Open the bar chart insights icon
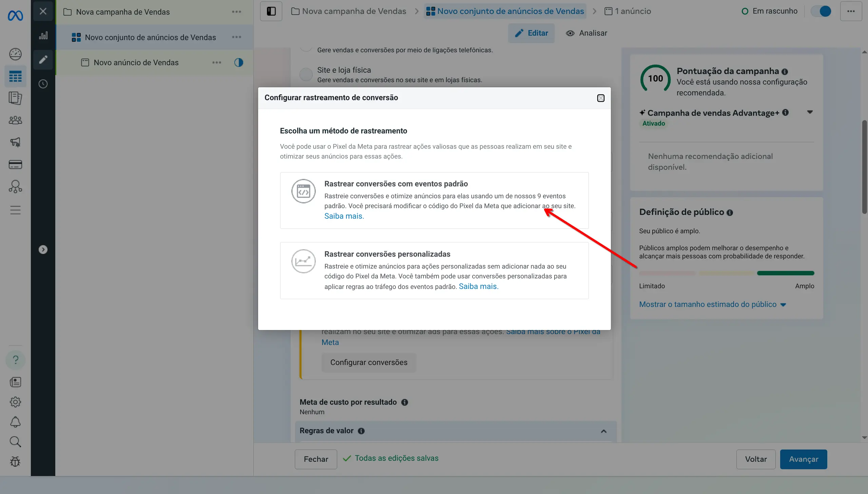This screenshot has width=868, height=494. click(x=43, y=36)
